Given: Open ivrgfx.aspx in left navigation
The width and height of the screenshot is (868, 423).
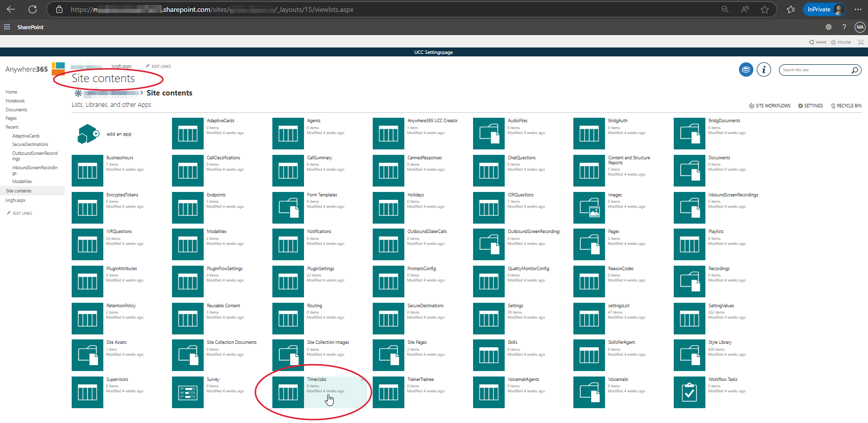Looking at the screenshot, I should click(15, 200).
